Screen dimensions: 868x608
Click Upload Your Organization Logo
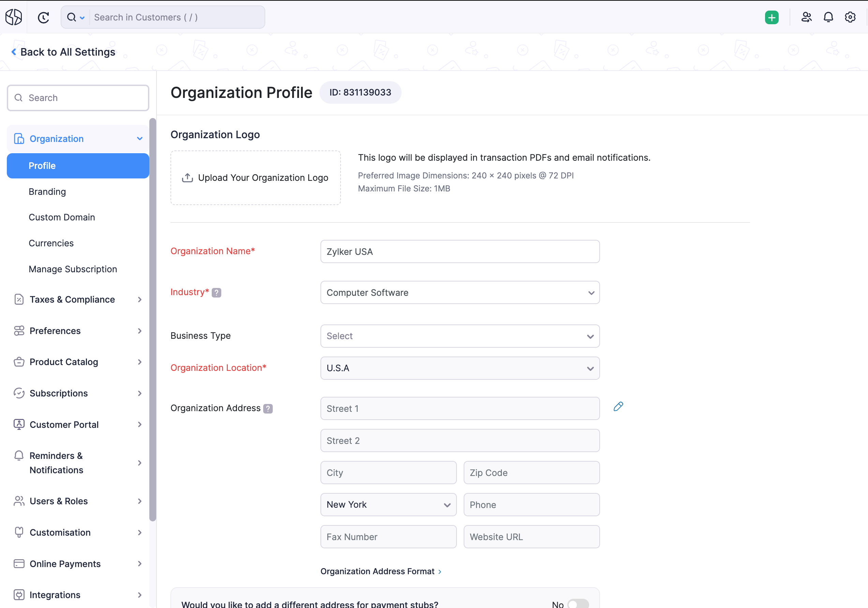pyautogui.click(x=255, y=177)
